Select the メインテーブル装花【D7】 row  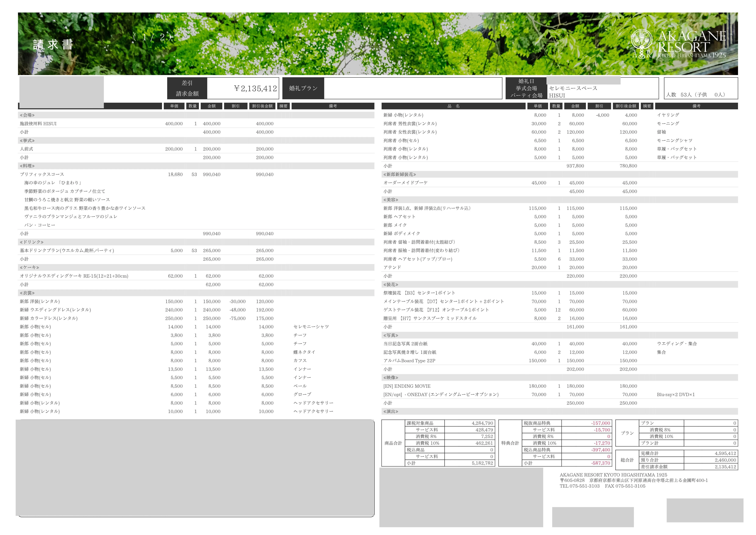[x=560, y=301]
